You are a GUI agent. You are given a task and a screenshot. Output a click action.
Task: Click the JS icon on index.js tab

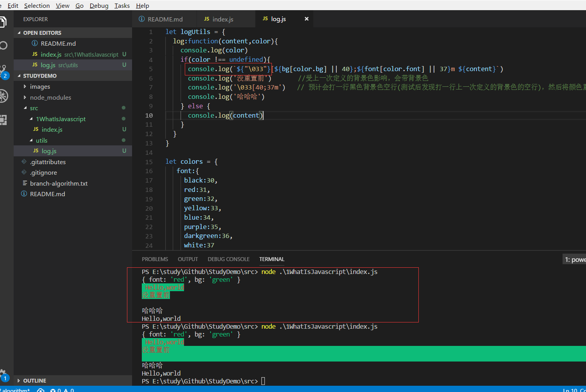point(207,19)
